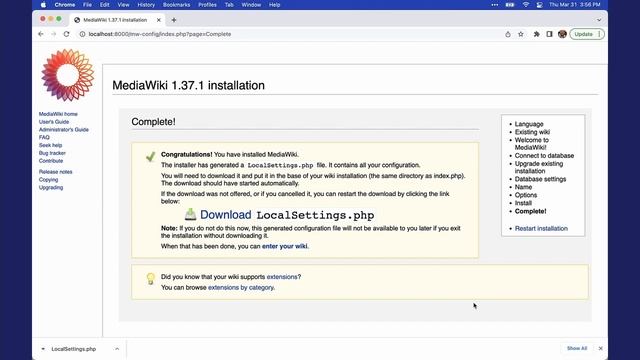Expand the tab search chevron
This screenshot has height=360, width=640.
point(599,20)
